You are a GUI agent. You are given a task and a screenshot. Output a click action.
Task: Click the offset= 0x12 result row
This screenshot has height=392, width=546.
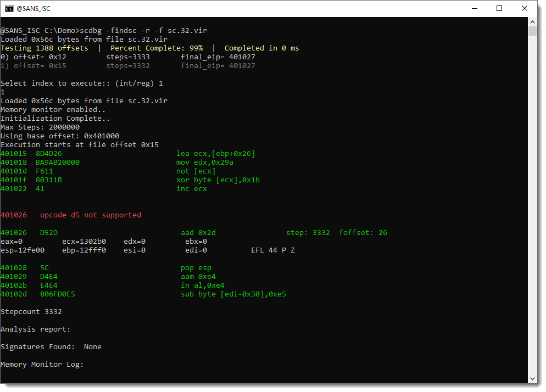tap(127, 57)
